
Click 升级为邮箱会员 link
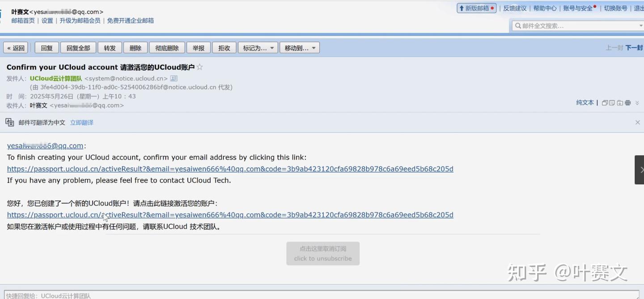80,21
